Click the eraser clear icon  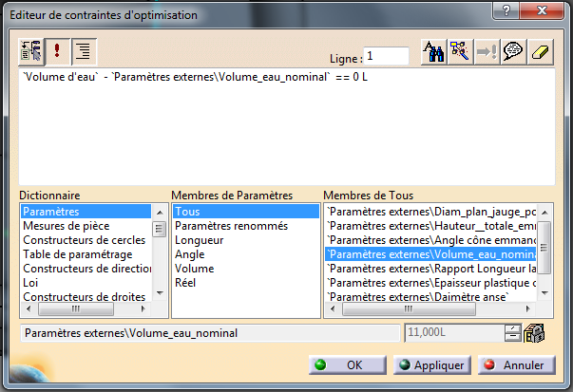[x=540, y=52]
